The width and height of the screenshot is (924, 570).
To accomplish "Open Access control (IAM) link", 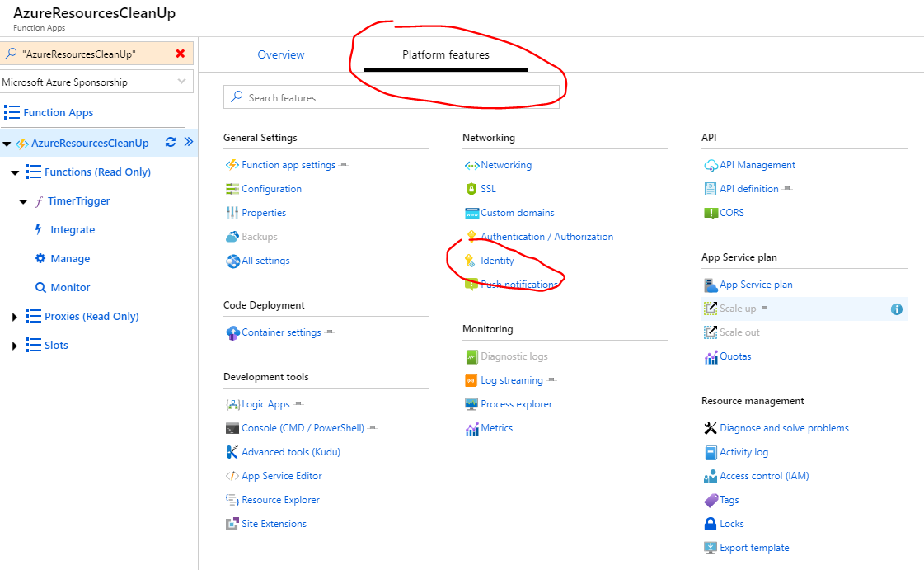I will 763,476.
